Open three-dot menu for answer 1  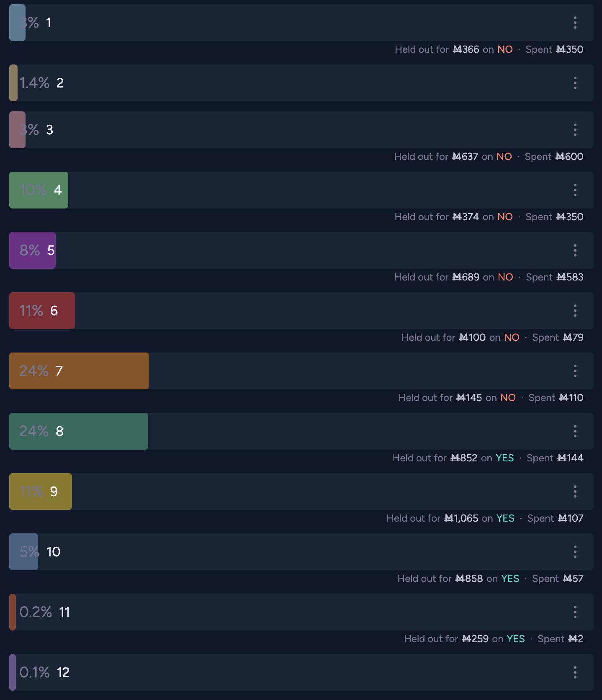(x=575, y=23)
